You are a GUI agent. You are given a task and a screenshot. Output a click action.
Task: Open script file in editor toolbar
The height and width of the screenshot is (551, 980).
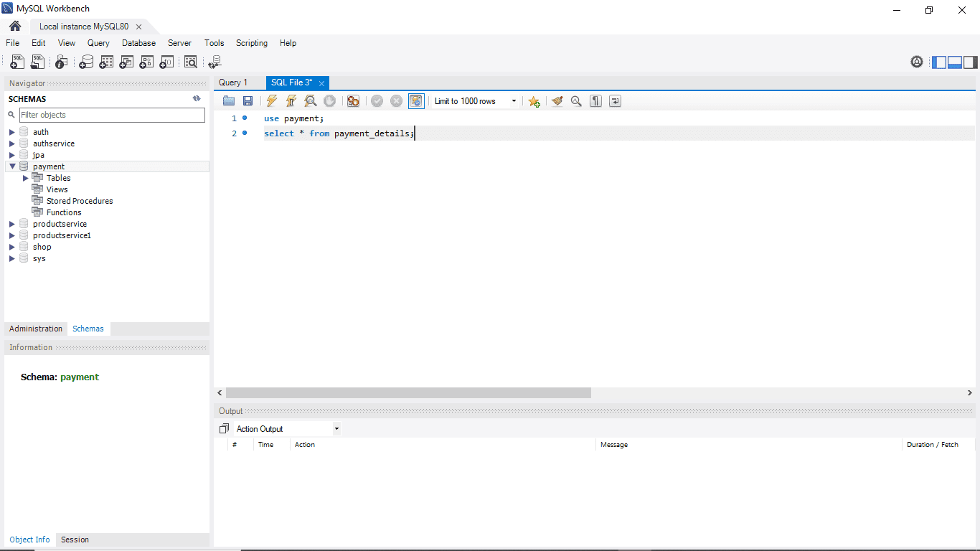point(229,101)
